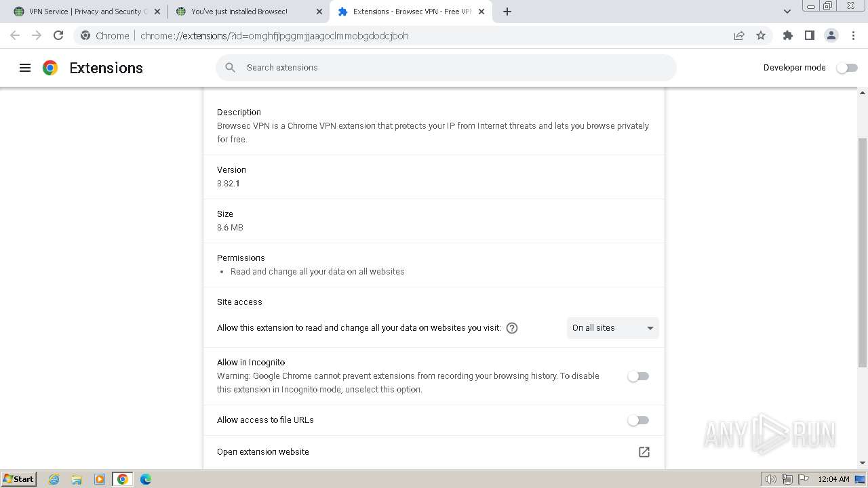
Task: Click the Browsec VPN description text
Action: 433,133
